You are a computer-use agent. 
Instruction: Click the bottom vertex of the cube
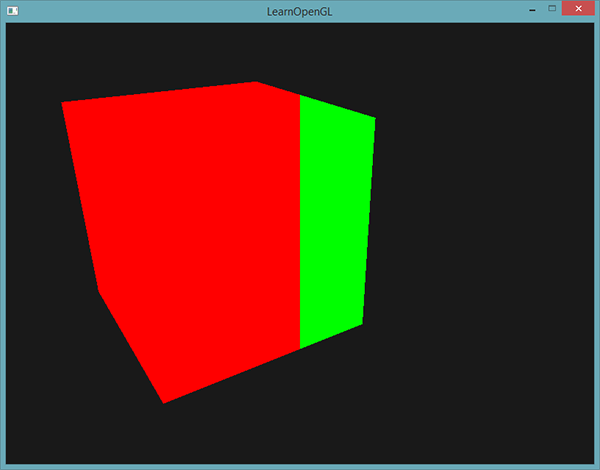click(163, 402)
